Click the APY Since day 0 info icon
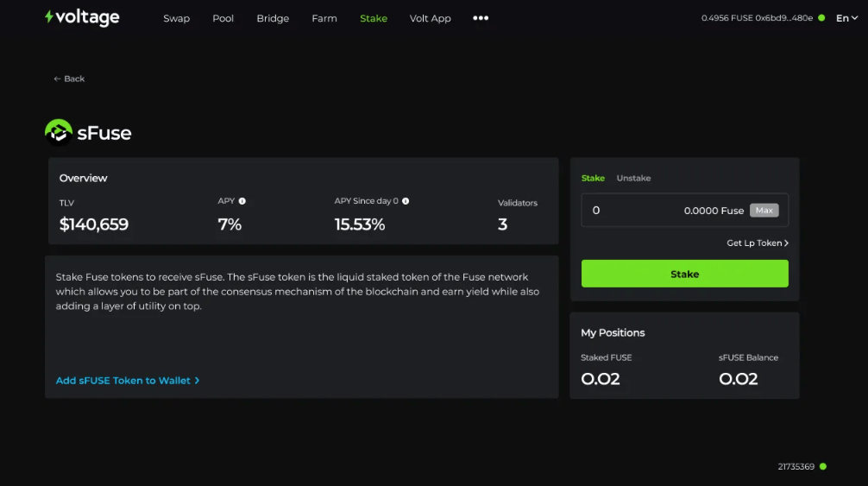The image size is (868, 486). [x=406, y=201]
